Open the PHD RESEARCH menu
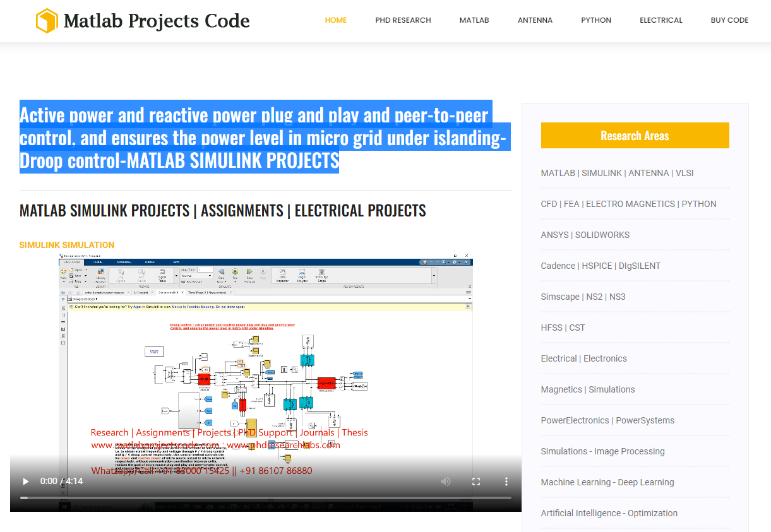Viewport: 771px width, 532px height. (x=403, y=20)
